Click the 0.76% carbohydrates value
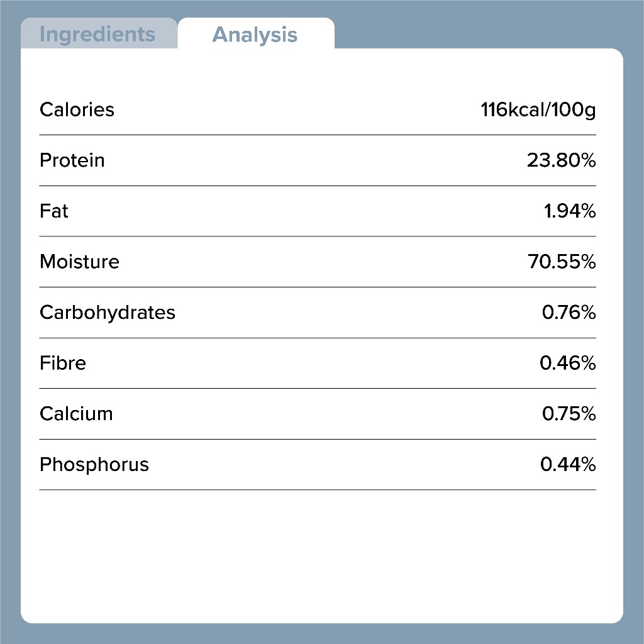 pyautogui.click(x=569, y=313)
